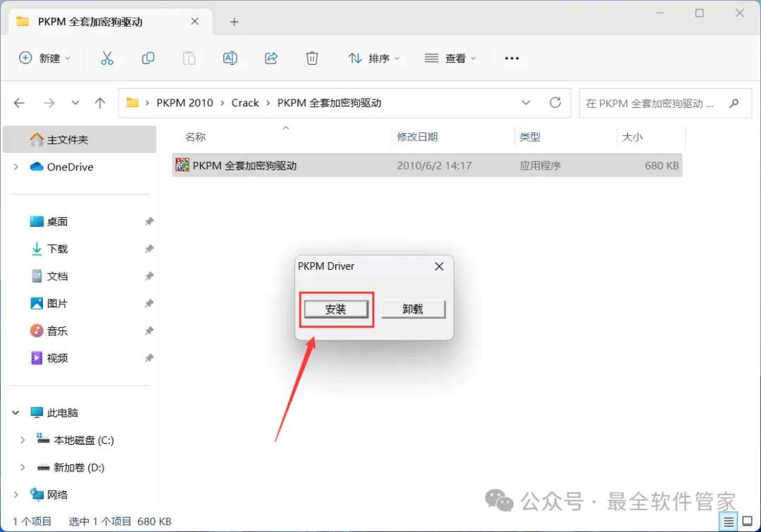Expand the OneDrive tree node
The height and width of the screenshot is (532, 761).
click(x=16, y=167)
